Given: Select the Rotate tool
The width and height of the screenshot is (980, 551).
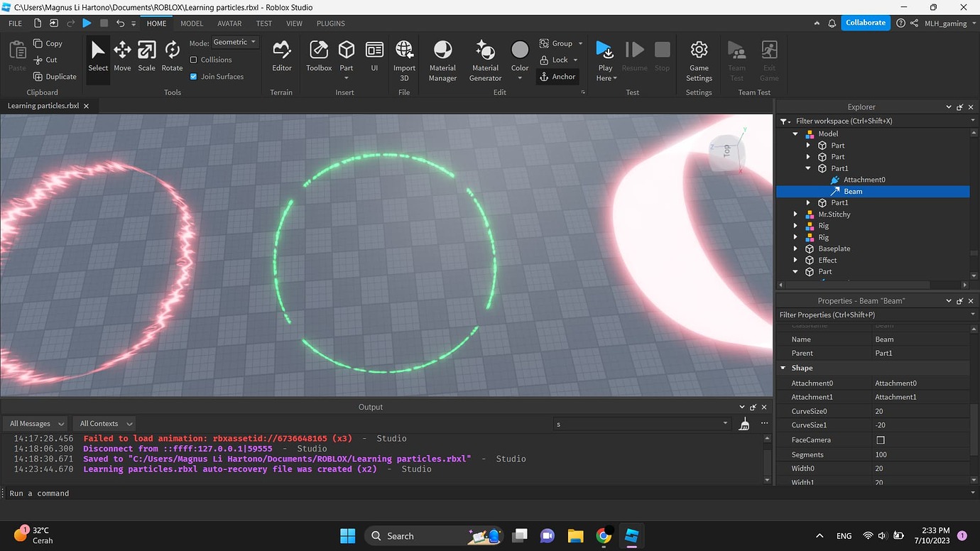Looking at the screenshot, I should 171,55.
